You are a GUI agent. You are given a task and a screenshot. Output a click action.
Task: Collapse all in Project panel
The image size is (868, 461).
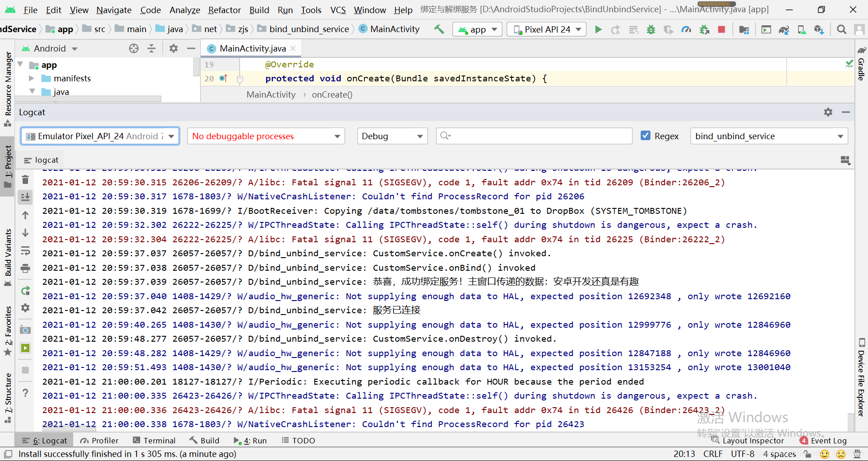pyautogui.click(x=151, y=48)
